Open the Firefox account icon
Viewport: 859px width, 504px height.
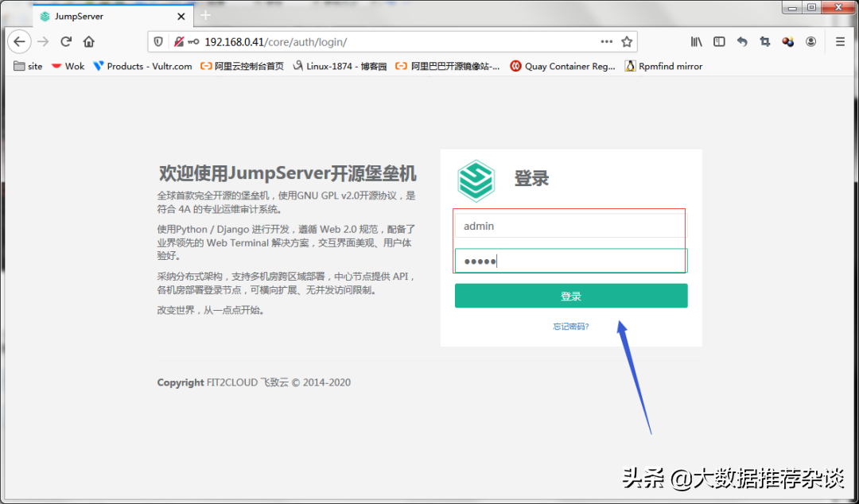click(x=810, y=41)
